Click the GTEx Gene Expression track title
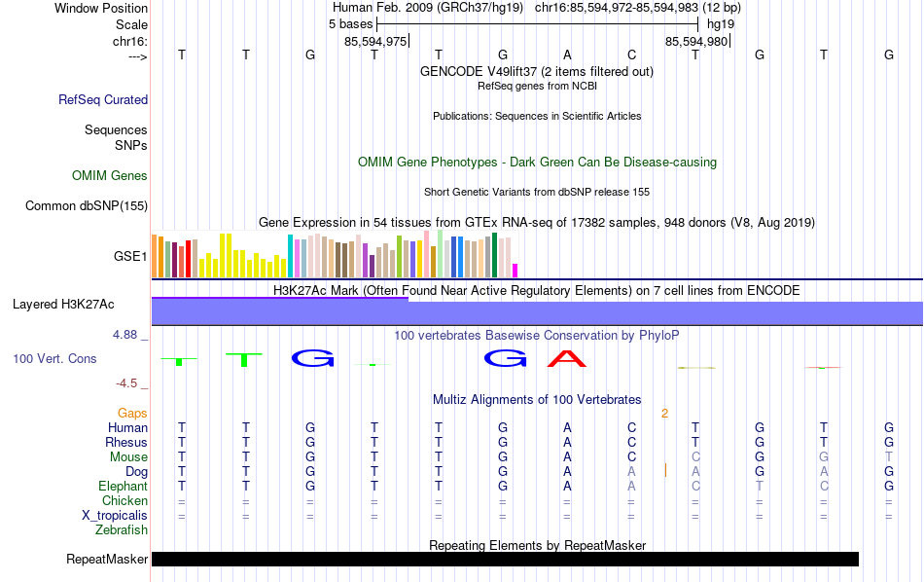Viewport: 924px width, 582px height. pyautogui.click(x=537, y=222)
